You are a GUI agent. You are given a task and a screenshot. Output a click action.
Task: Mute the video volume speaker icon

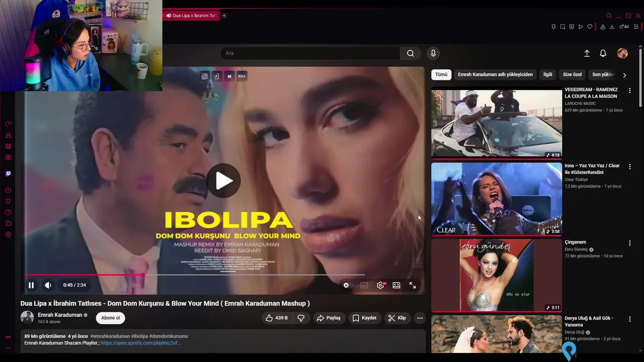pos(48,285)
